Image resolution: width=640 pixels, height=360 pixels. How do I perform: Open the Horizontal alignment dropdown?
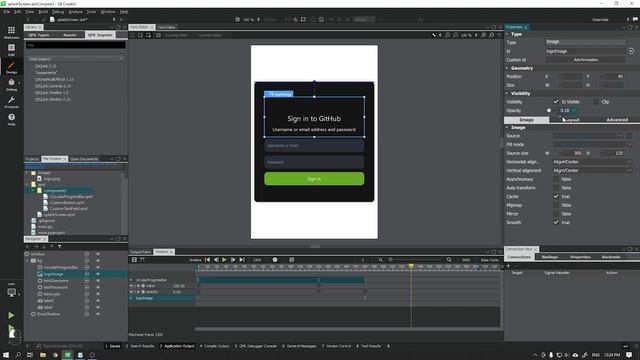tap(593, 162)
